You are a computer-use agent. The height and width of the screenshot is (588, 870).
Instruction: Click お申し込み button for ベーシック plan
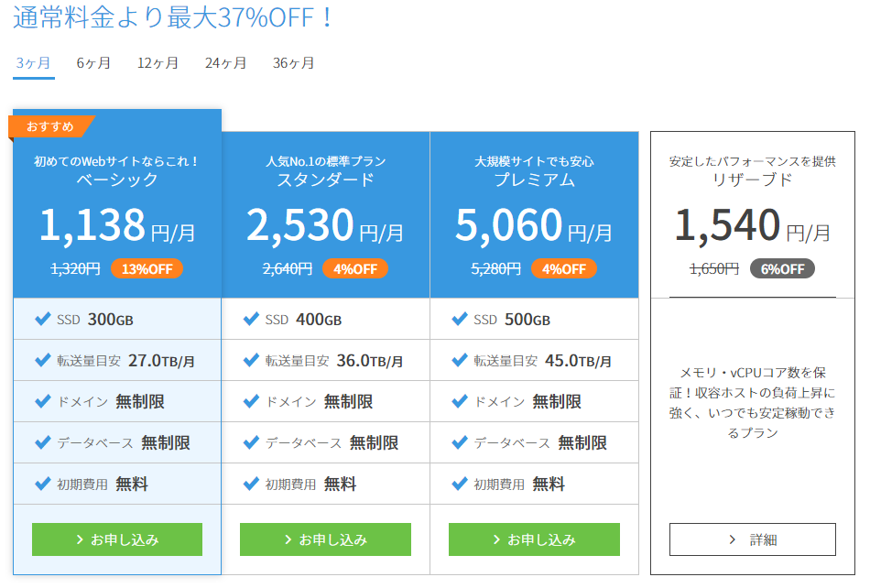coord(117,539)
